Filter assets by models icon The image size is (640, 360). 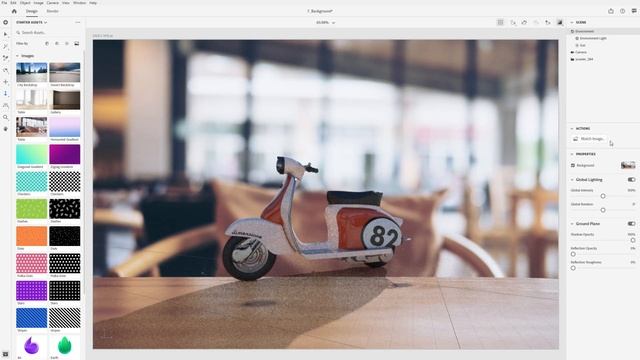(x=47, y=43)
